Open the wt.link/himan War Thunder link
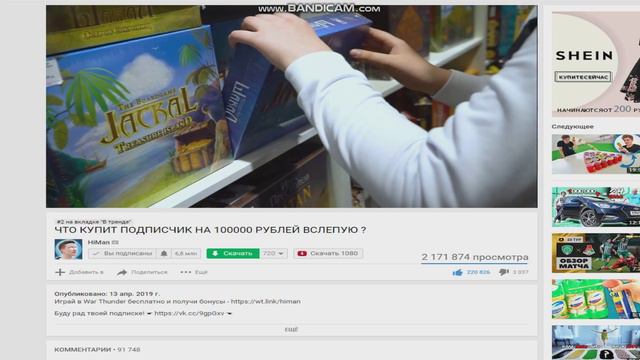This screenshot has width=640, height=360. pos(266,302)
